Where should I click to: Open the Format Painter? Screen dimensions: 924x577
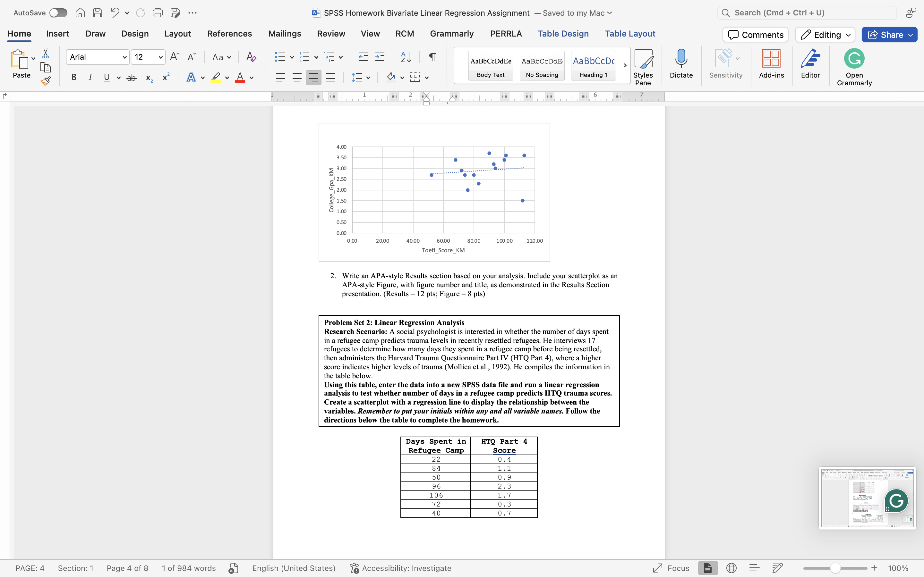(x=46, y=80)
